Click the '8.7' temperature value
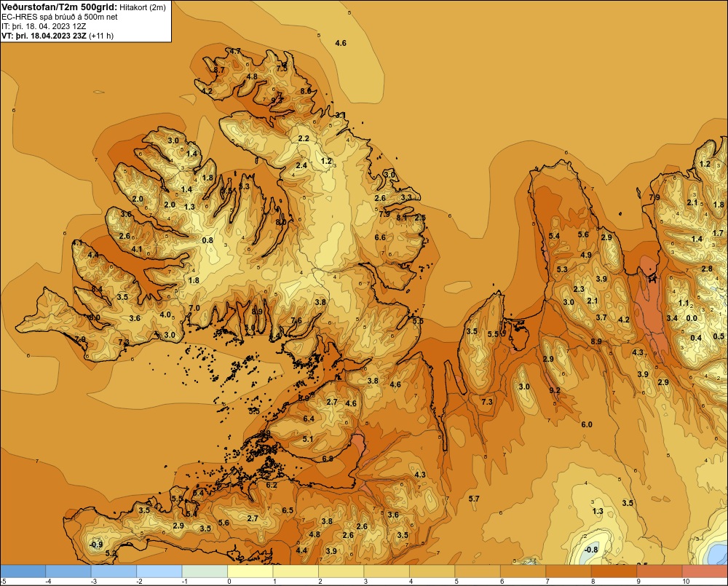 [x=219, y=70]
